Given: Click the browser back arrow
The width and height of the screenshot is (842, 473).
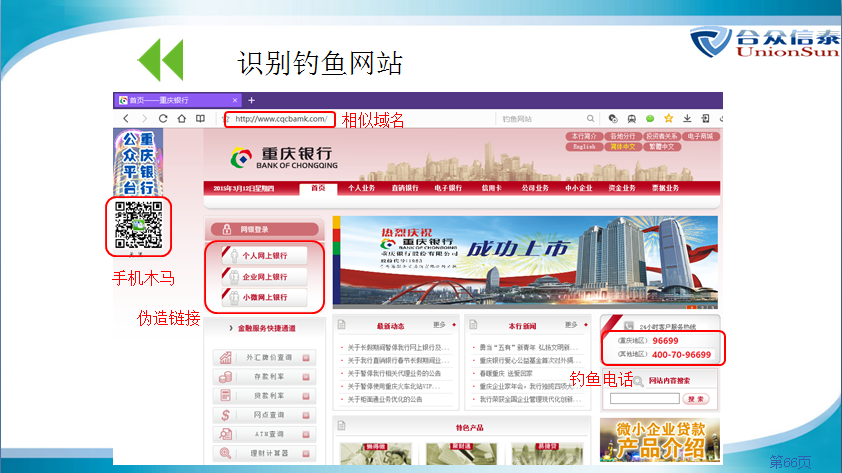Looking at the screenshot, I should click(126, 119).
